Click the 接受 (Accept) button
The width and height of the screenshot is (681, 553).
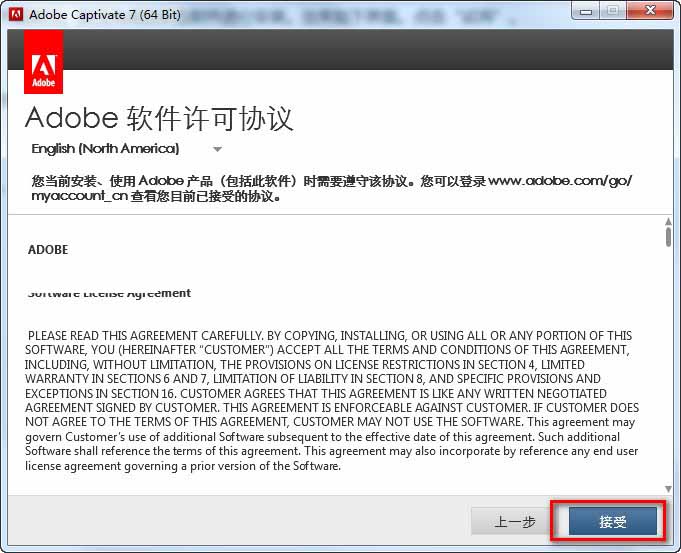[612, 521]
